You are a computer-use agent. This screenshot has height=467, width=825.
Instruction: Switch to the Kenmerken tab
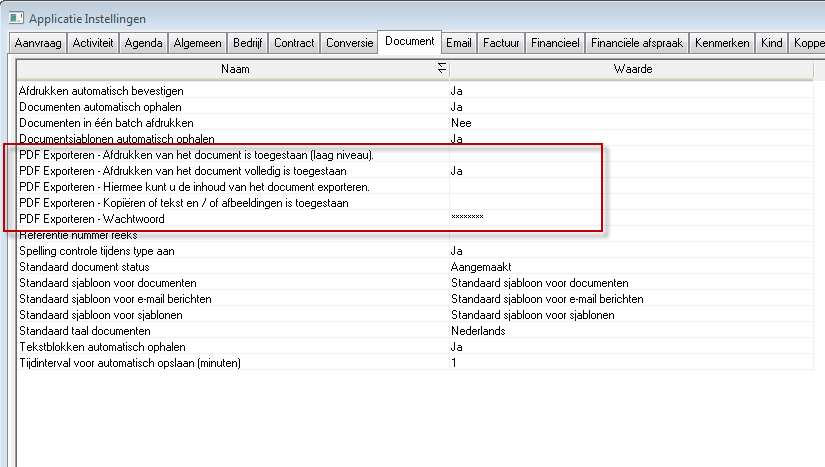coord(722,43)
